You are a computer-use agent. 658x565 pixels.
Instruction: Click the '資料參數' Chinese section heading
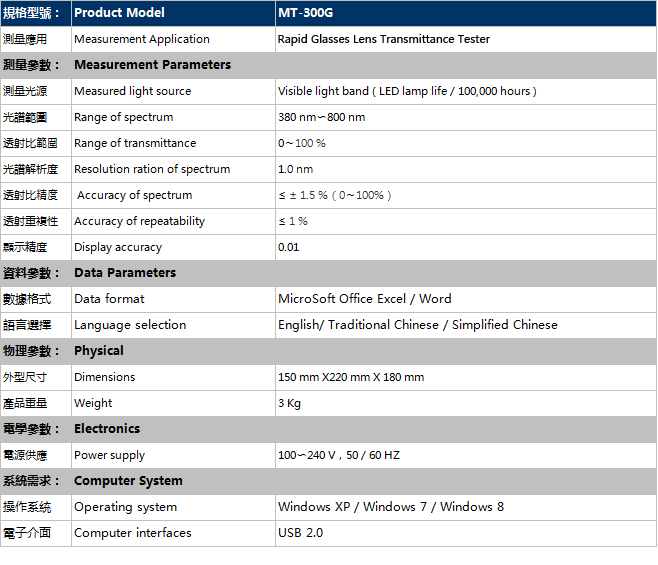(31, 273)
